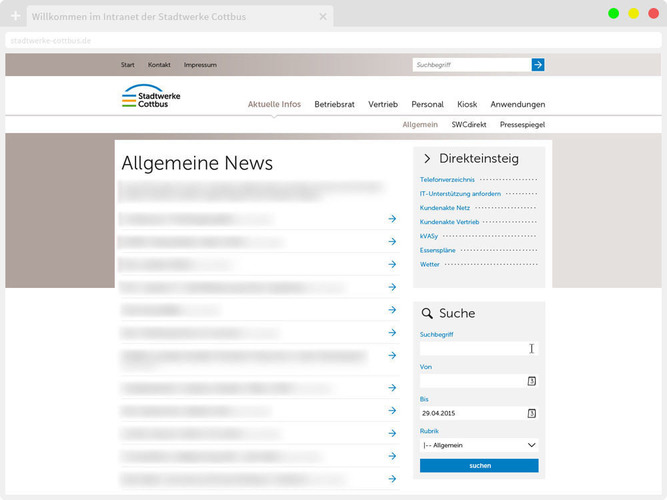This screenshot has width=667, height=500.
Task: Click the browser address bar
Action: point(300,40)
